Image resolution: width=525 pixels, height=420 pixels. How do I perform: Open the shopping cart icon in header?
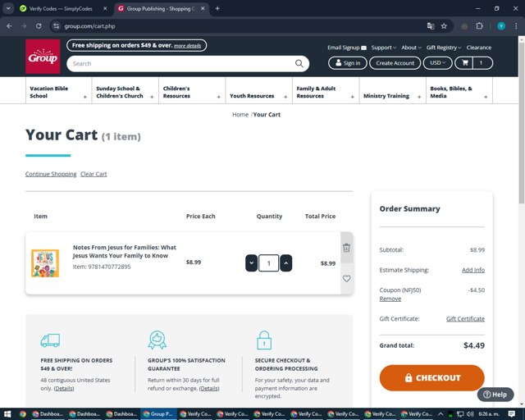465,63
